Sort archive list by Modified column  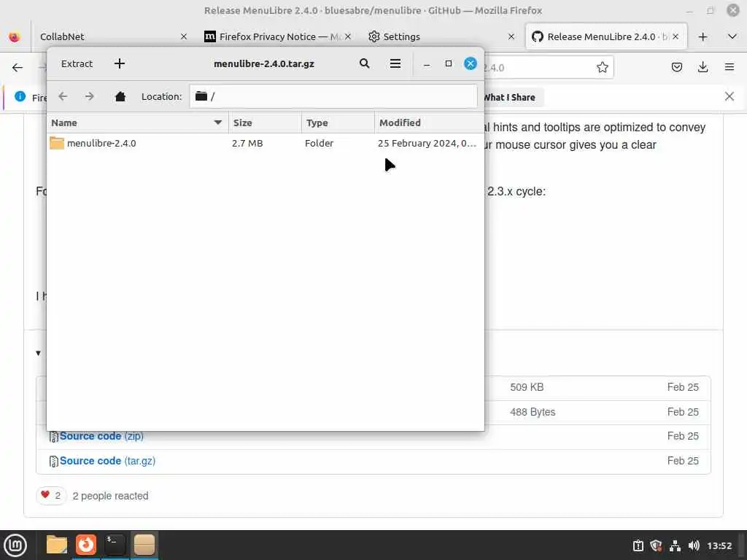(429, 122)
